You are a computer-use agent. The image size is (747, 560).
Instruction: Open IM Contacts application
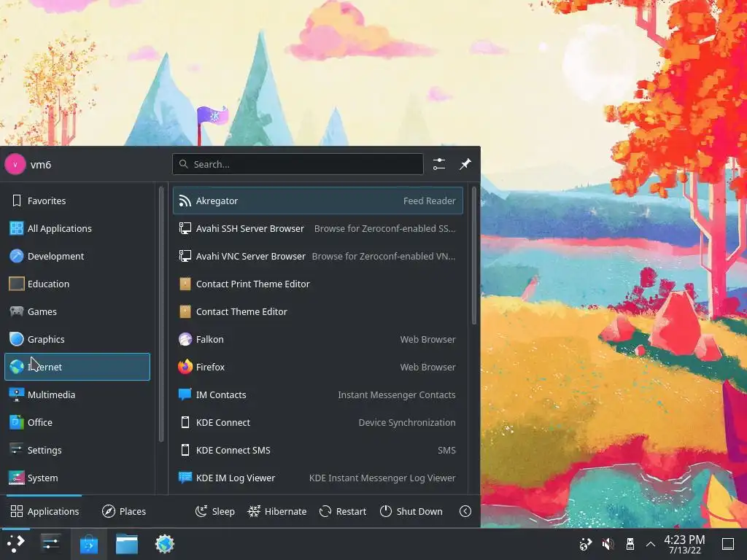318,394
